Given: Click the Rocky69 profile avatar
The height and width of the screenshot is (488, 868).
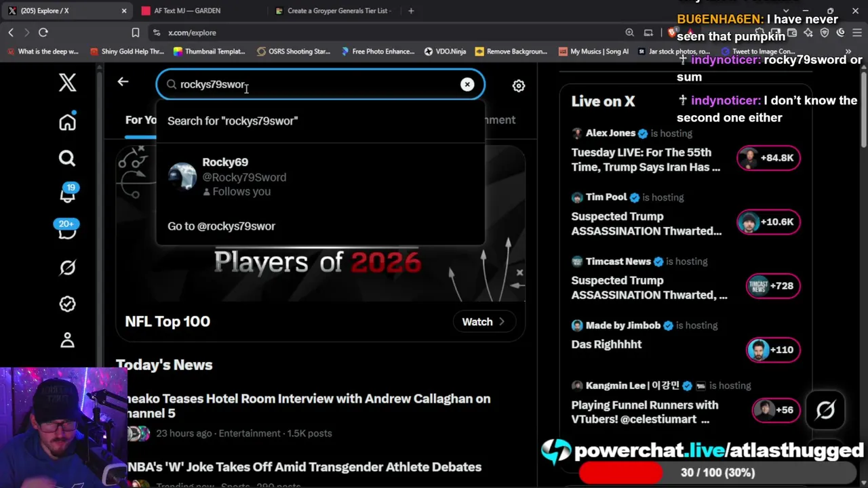Looking at the screenshot, I should click(x=182, y=176).
